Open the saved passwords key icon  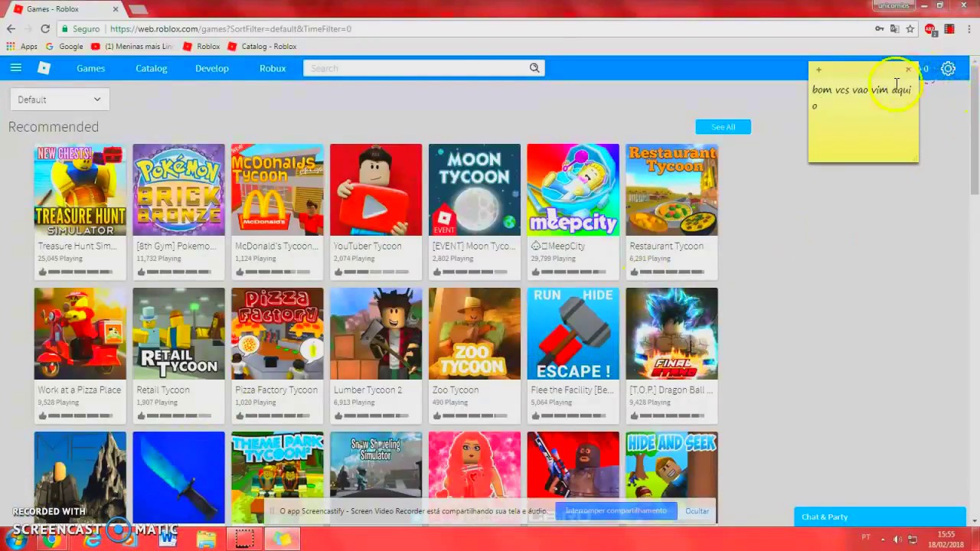click(879, 29)
